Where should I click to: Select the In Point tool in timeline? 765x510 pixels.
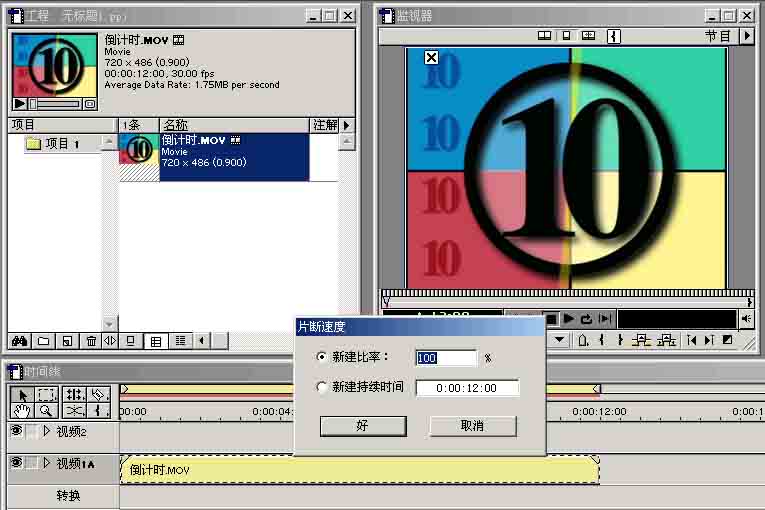click(99, 411)
